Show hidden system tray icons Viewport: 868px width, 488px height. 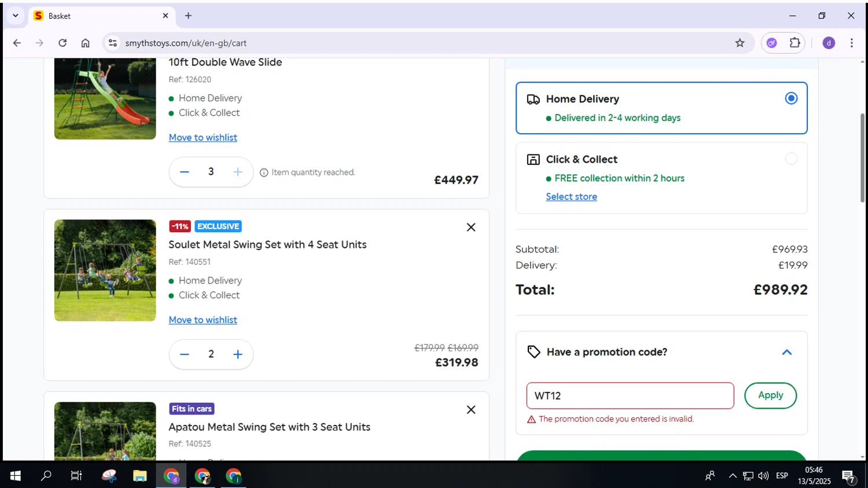tap(733, 476)
